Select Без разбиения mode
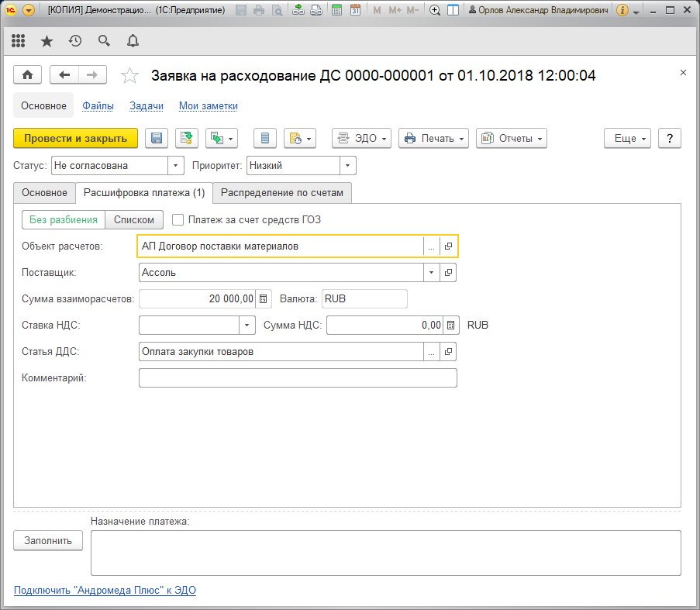Viewport: 700px width, 610px height. click(x=64, y=220)
